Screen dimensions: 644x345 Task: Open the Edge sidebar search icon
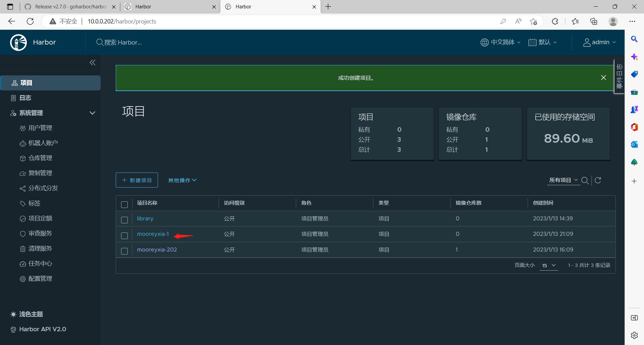[634, 39]
